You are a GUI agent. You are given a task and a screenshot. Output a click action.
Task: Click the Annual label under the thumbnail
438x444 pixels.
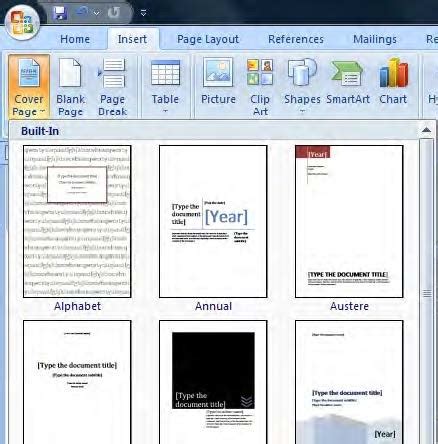(213, 306)
